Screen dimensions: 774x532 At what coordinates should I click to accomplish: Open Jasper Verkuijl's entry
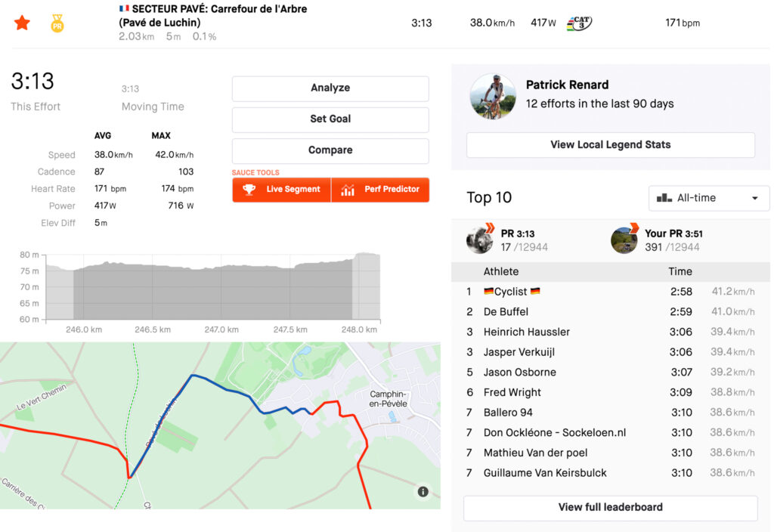(519, 352)
